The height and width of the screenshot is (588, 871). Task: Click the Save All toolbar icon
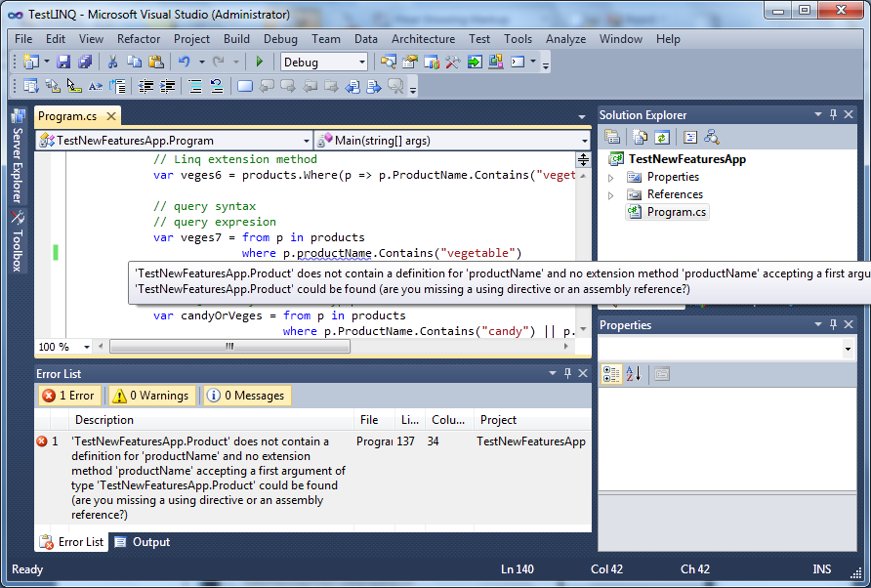85,62
